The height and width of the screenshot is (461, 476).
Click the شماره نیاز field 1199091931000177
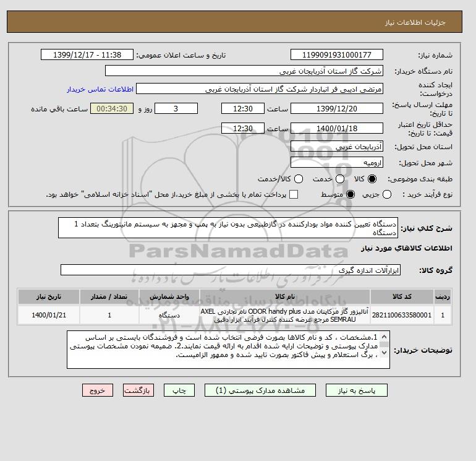[x=337, y=54]
